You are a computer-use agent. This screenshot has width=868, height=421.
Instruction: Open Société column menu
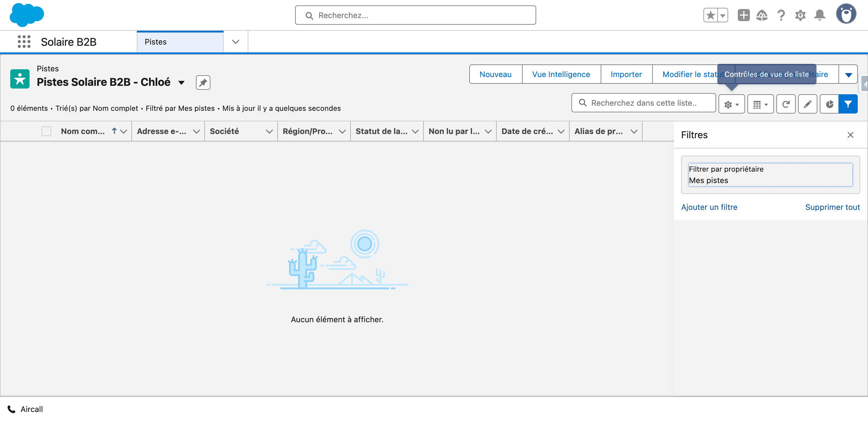[x=269, y=131]
